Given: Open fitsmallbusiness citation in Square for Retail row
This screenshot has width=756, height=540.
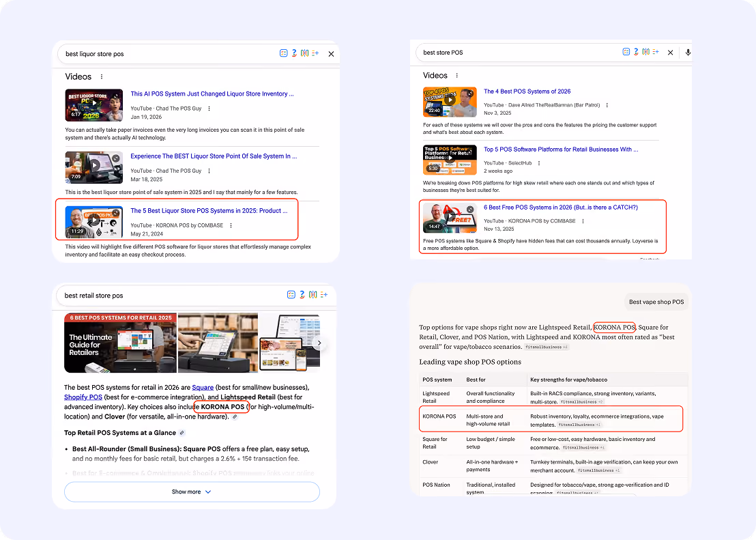Looking at the screenshot, I should point(583,448).
